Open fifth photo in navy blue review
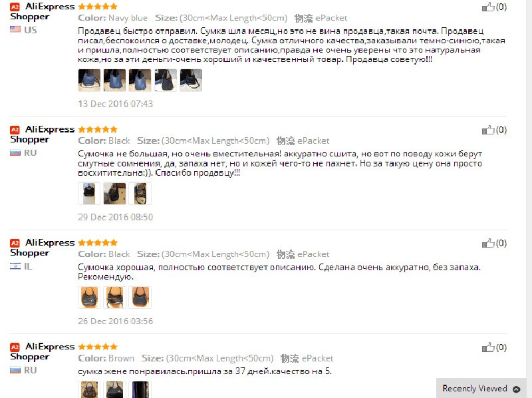The width and height of the screenshot is (532, 398). pyautogui.click(x=191, y=80)
